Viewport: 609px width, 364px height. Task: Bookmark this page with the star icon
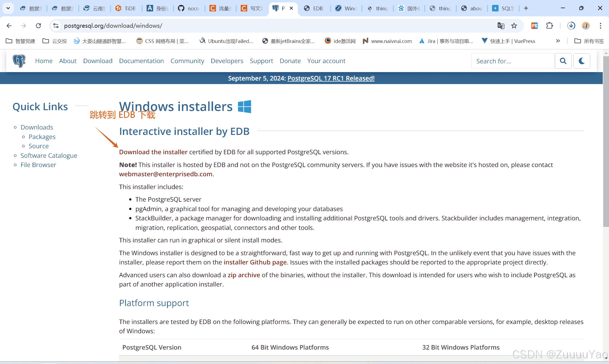pos(514,26)
